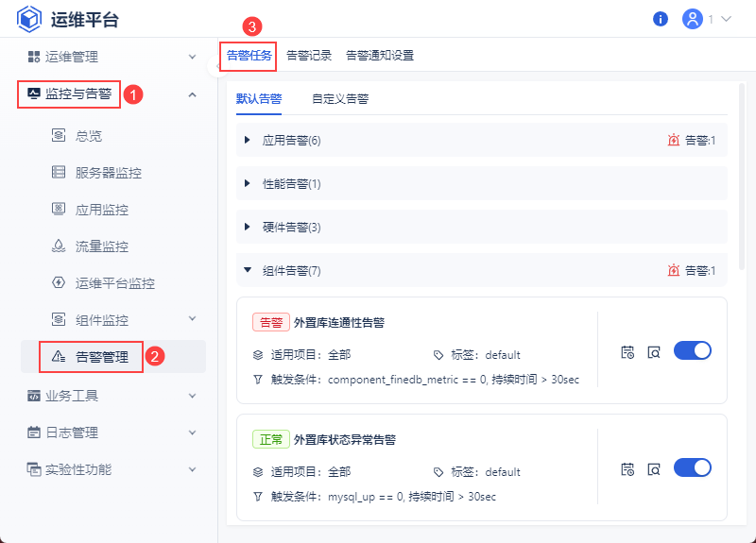Open history icon for 外置库连通性告警
Viewport: 756px width, 543px height.
[627, 351]
